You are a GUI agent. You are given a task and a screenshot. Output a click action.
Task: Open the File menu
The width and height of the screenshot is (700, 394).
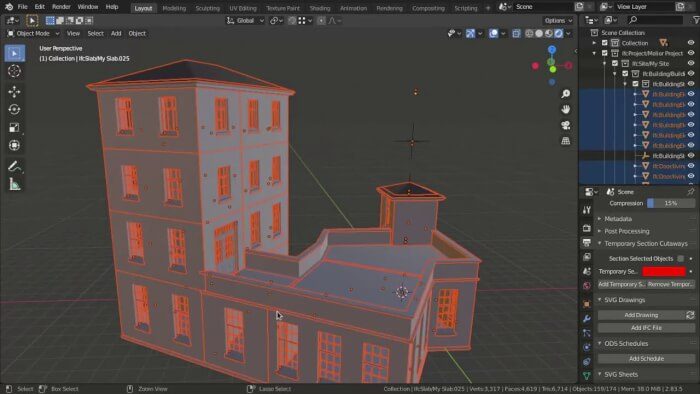click(22, 7)
